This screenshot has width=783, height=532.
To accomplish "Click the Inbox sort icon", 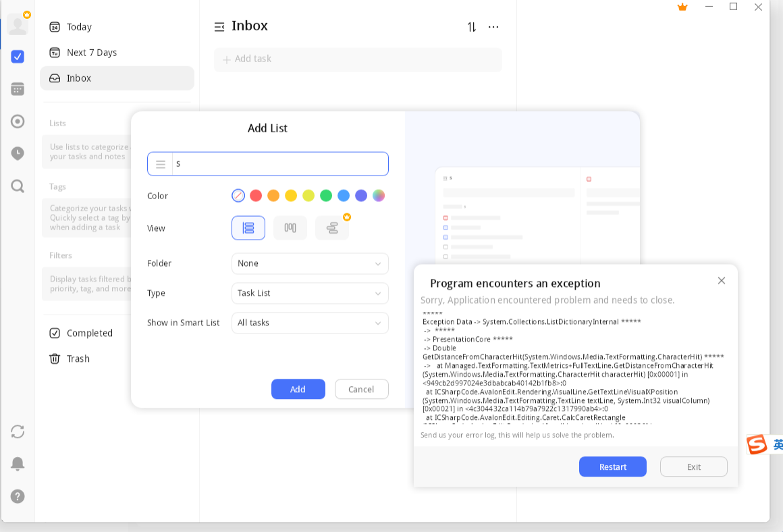I will coord(472,27).
